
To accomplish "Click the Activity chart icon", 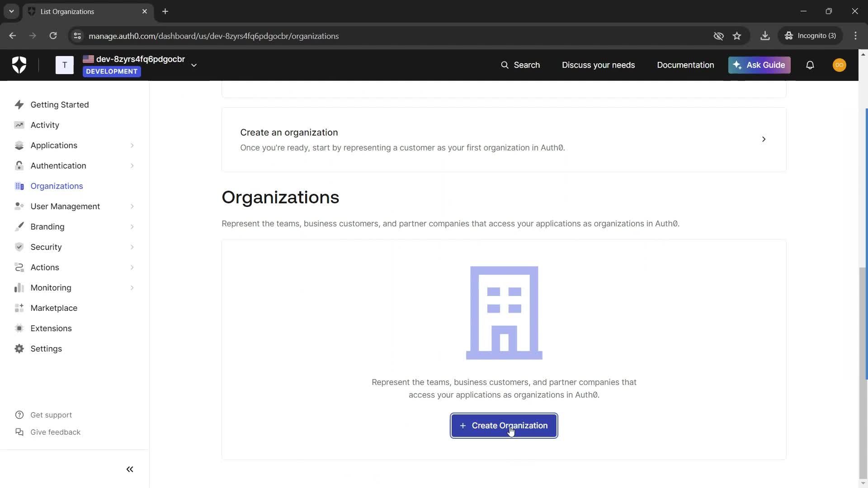I will [19, 125].
